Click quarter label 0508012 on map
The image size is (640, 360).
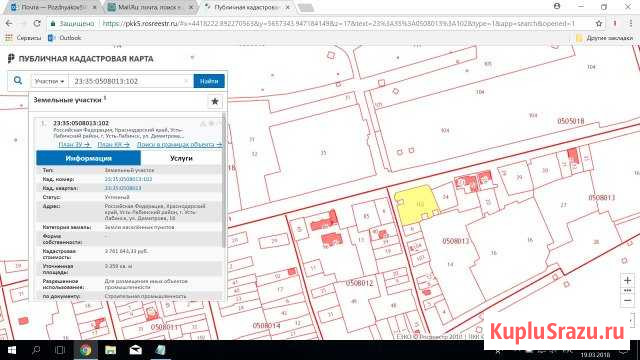[x=359, y=283]
